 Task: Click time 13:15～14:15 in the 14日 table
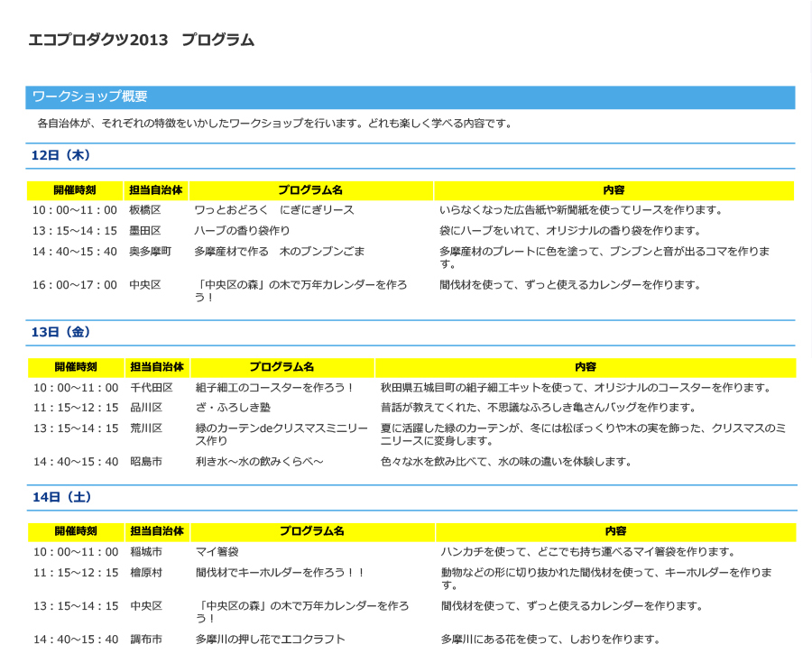pyautogui.click(x=76, y=606)
